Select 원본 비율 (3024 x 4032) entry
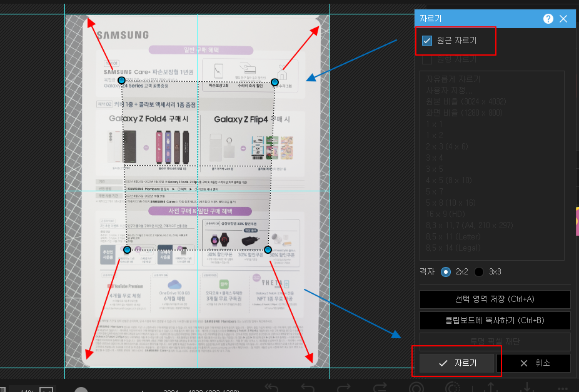This screenshot has height=392, width=579. pyautogui.click(x=466, y=101)
